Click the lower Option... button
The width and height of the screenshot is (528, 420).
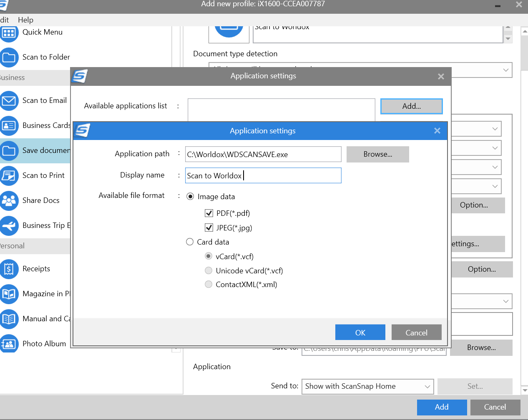point(482,269)
